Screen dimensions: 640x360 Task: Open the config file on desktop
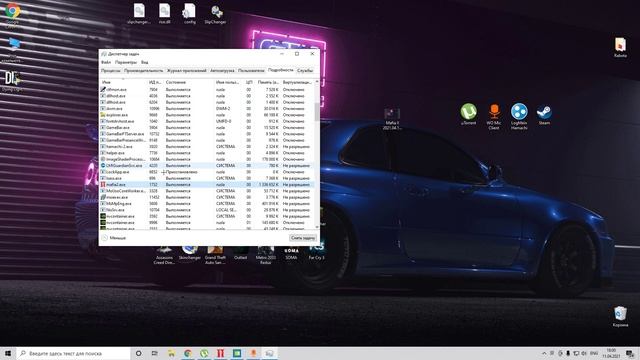[x=190, y=14]
